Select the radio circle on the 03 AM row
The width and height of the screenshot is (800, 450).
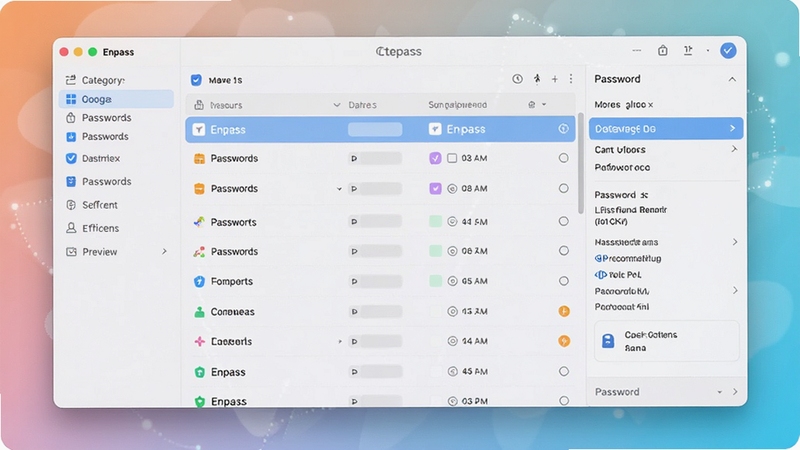[x=563, y=158]
